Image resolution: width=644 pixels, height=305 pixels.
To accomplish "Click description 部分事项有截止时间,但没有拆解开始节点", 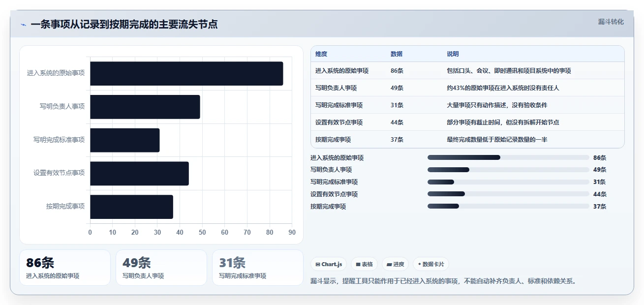I will pyautogui.click(x=503, y=122).
